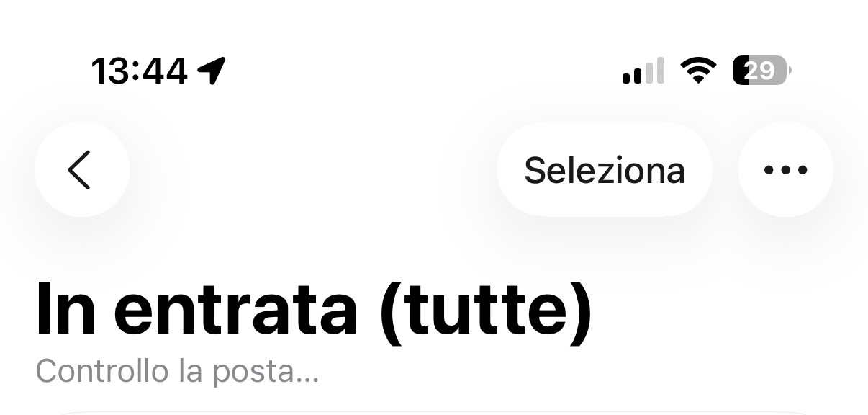Tap the In entrata (tutte) title
This screenshot has height=415, width=868.
pos(314,308)
